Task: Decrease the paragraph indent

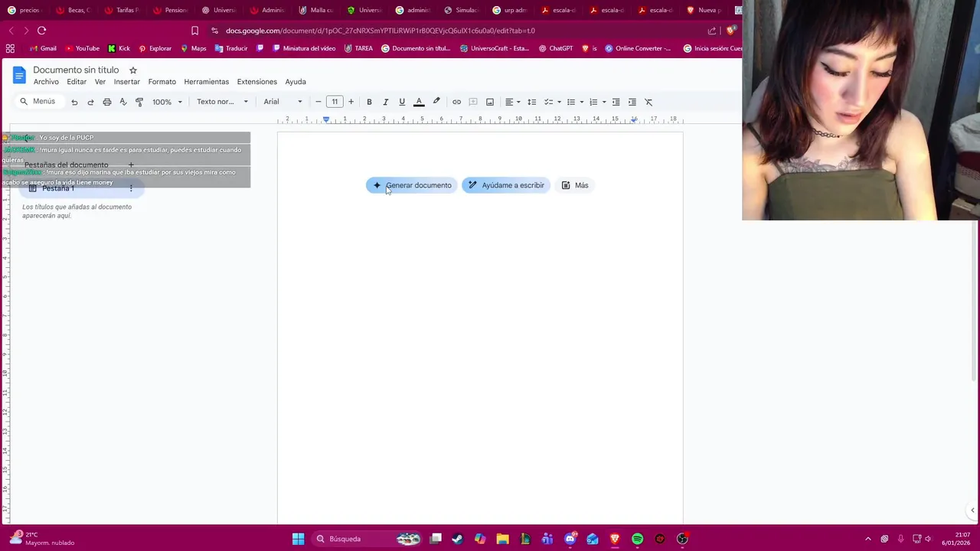Action: click(616, 102)
